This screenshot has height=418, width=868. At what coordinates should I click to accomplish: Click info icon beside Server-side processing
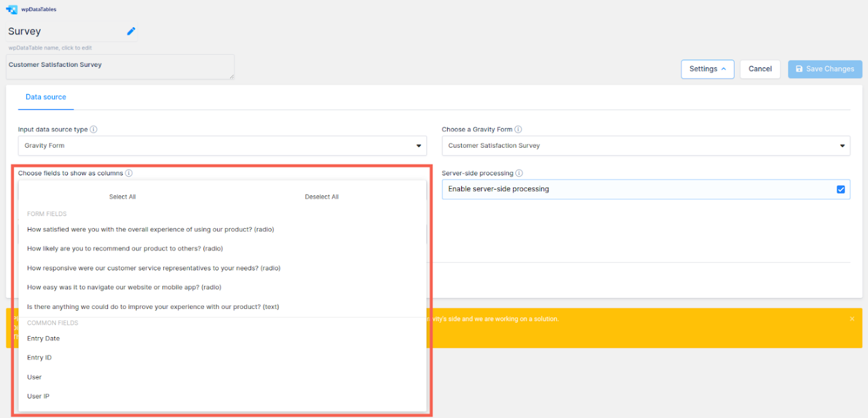pyautogui.click(x=519, y=173)
